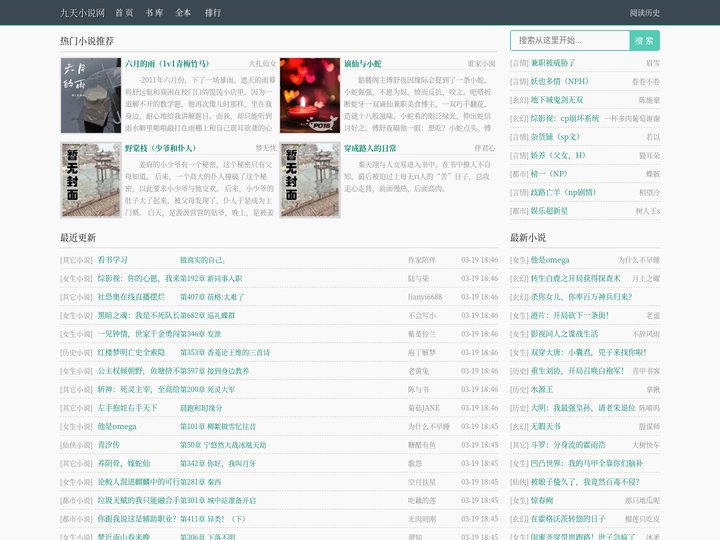Open novel 养阴骨，嫁蛇仙
This screenshot has width=720, height=540.
point(124,463)
